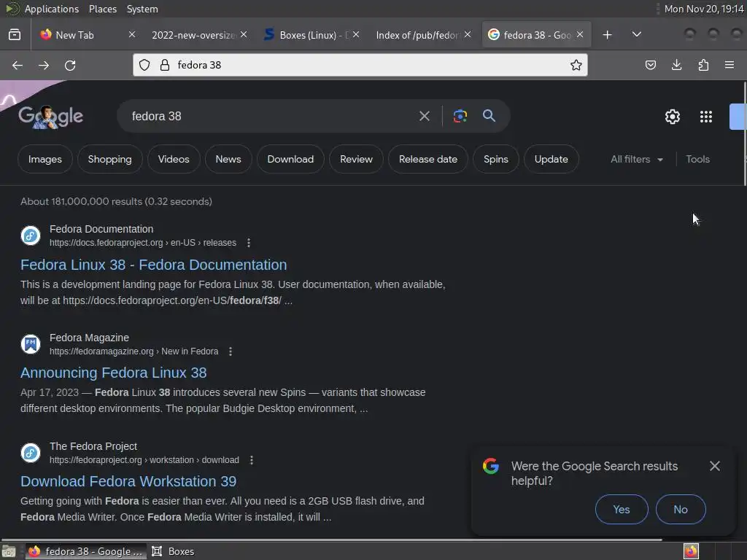747x560 pixels.
Task: Go forward to the next page
Action: (44, 65)
